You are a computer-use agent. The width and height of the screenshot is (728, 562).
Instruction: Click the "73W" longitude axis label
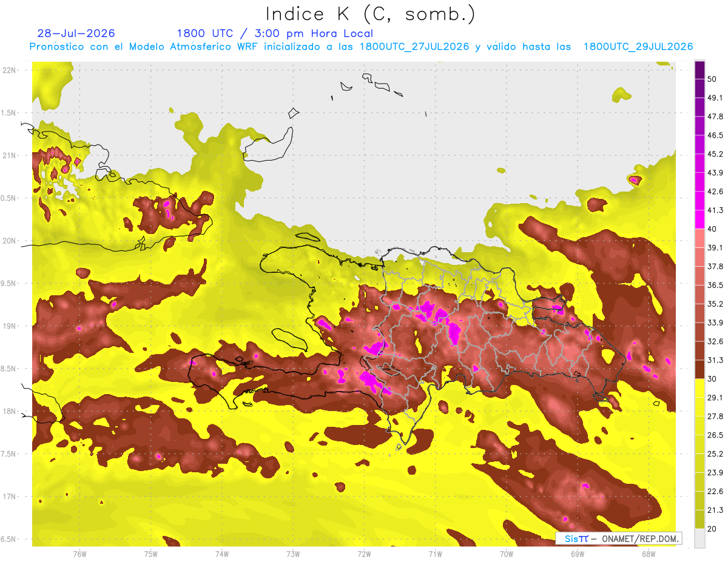pyautogui.click(x=293, y=554)
